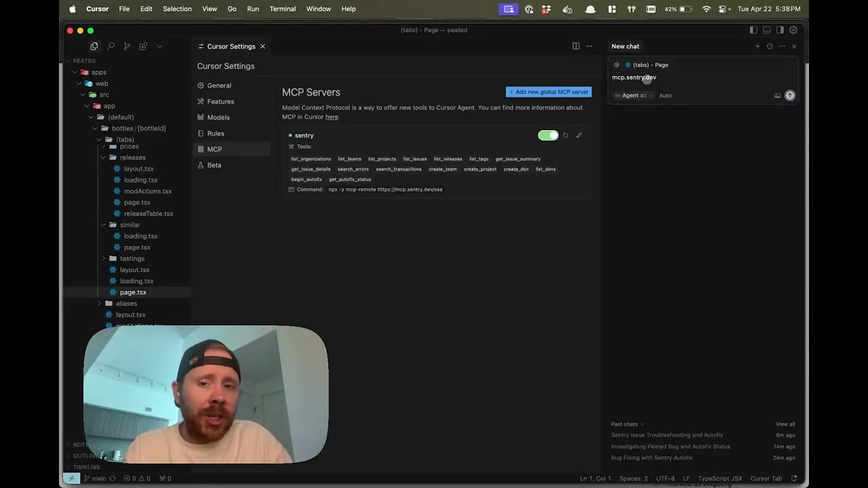868x488 pixels.
Task: Open Sentry Issue Troubleshooting and Autofix chat
Action: point(667,435)
